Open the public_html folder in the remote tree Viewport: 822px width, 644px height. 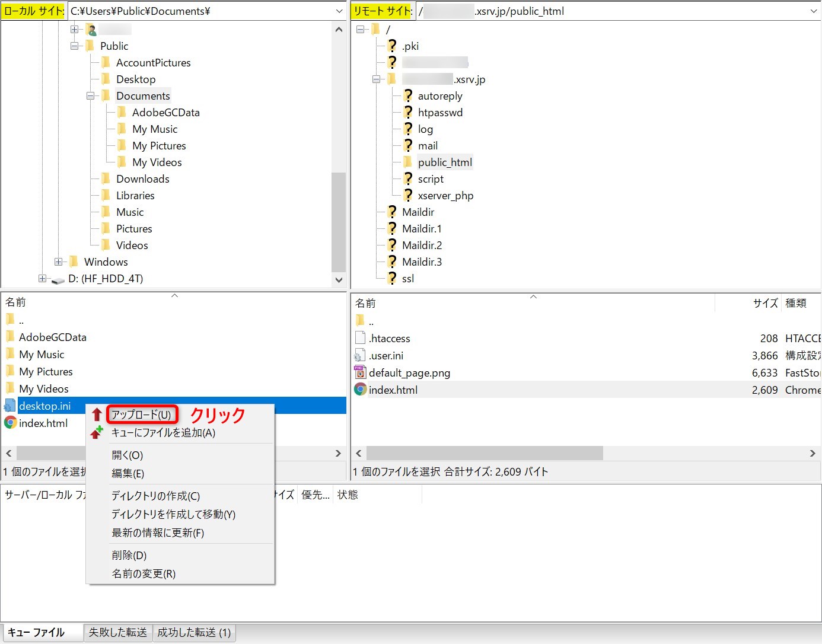pos(445,162)
